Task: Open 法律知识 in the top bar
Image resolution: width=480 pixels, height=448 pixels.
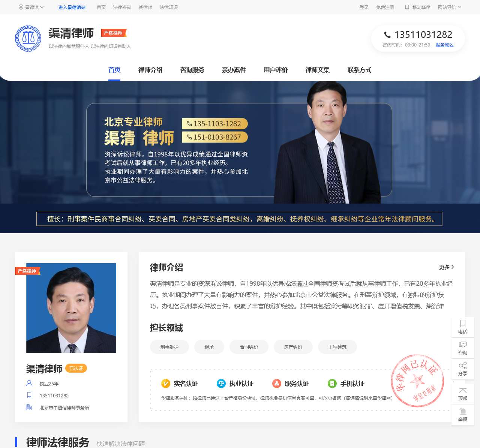Action: [169, 7]
